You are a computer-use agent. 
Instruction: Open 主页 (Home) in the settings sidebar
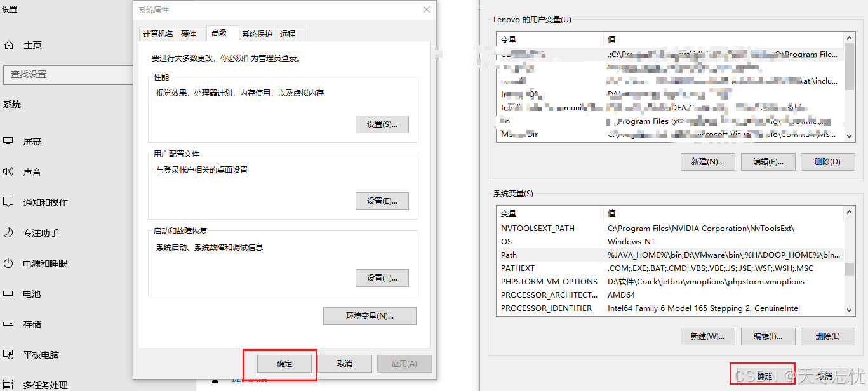34,44
